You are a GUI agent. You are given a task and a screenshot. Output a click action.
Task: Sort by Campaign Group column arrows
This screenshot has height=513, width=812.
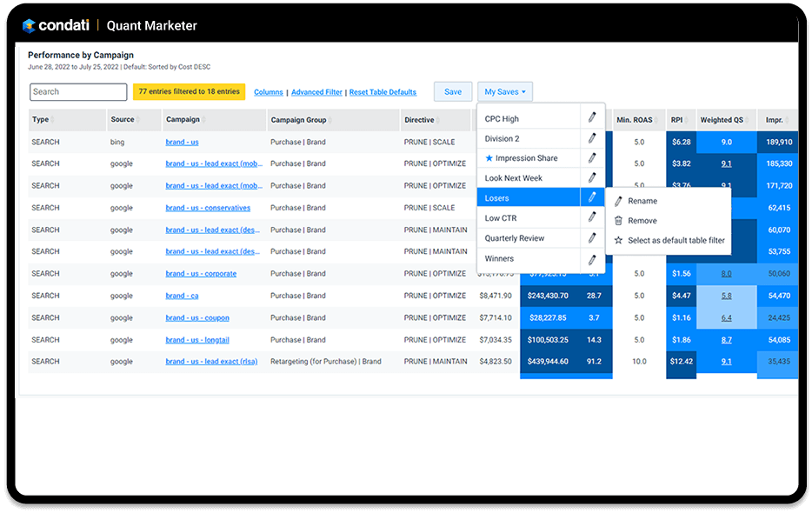pos(330,120)
